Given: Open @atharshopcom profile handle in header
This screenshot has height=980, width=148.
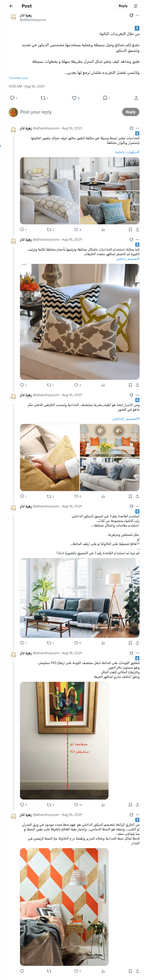Looking at the screenshot, I should click(x=33, y=20).
